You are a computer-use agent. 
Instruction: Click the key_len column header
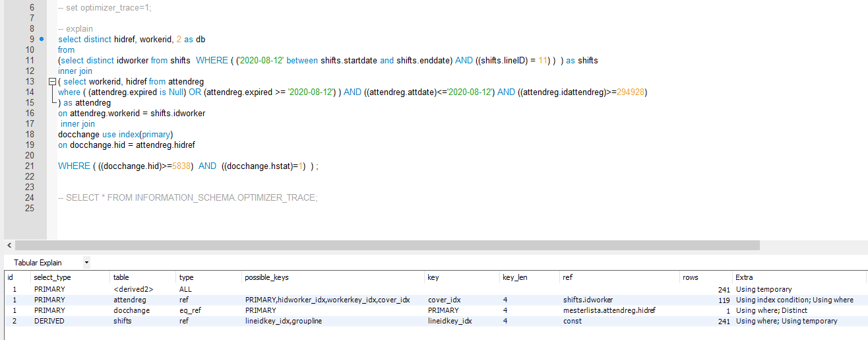(x=514, y=277)
